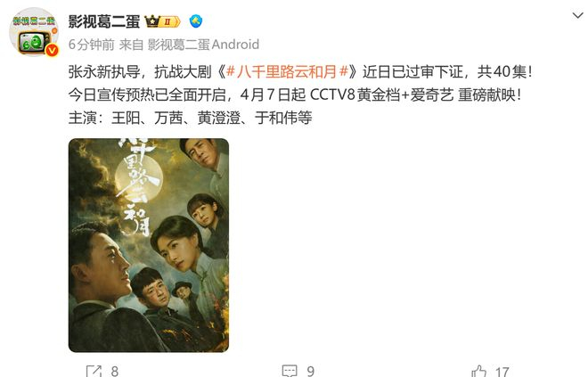Click the opening text 张永新执导
Image resolution: width=588 pixels, height=377 pixels.
[x=104, y=71]
